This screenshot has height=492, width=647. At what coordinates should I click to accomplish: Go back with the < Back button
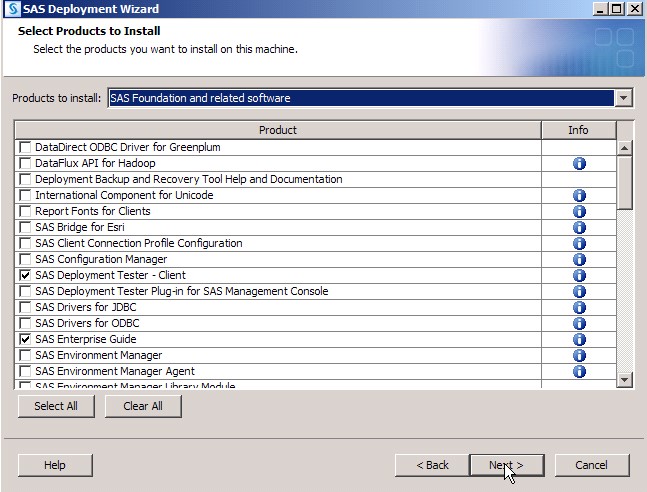[x=432, y=465]
